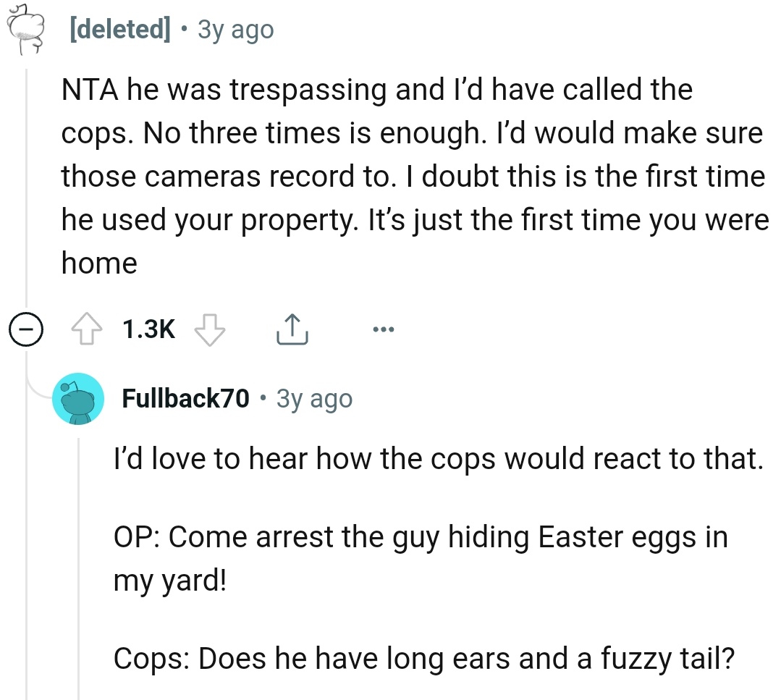
Task: Click the timestamp on Fullback70's reply
Action: [313, 398]
